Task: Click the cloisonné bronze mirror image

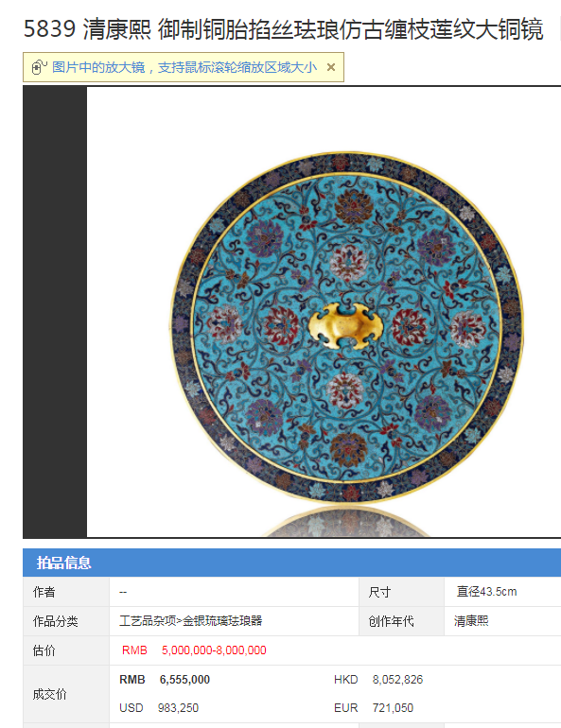Action: (346, 327)
